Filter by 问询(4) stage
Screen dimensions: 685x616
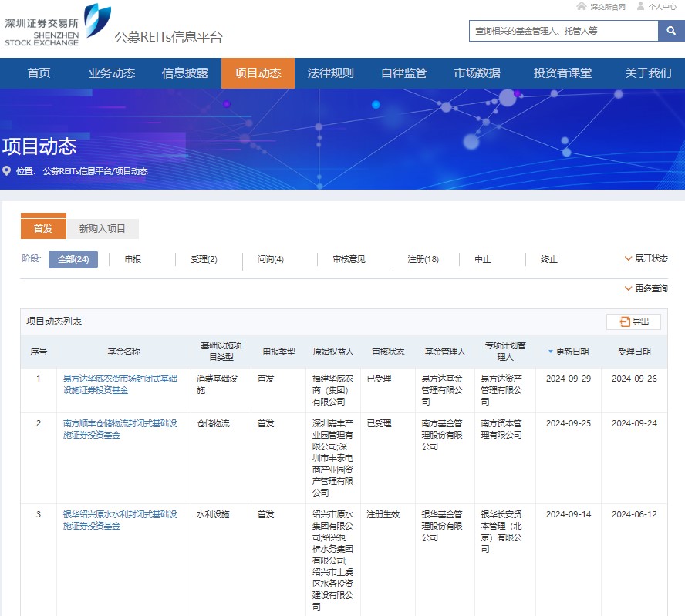270,259
